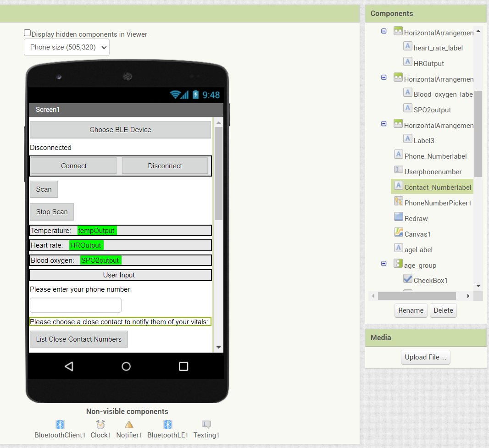This screenshot has height=448, width=489.
Task: Enable Display hidden components in Viewer
Action: coord(27,32)
